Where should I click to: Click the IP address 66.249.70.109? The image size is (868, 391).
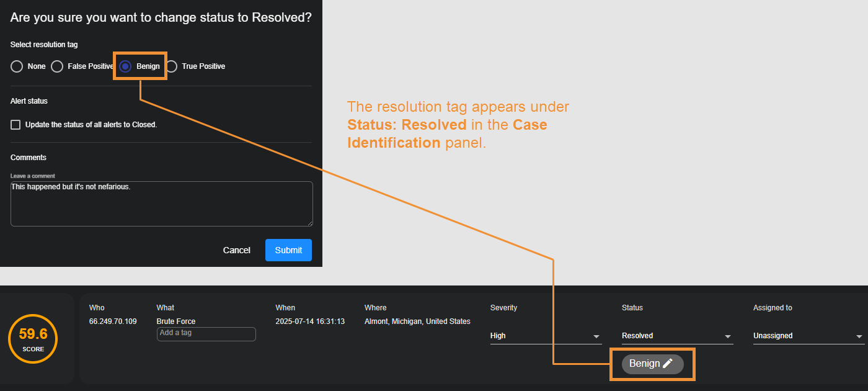point(113,321)
